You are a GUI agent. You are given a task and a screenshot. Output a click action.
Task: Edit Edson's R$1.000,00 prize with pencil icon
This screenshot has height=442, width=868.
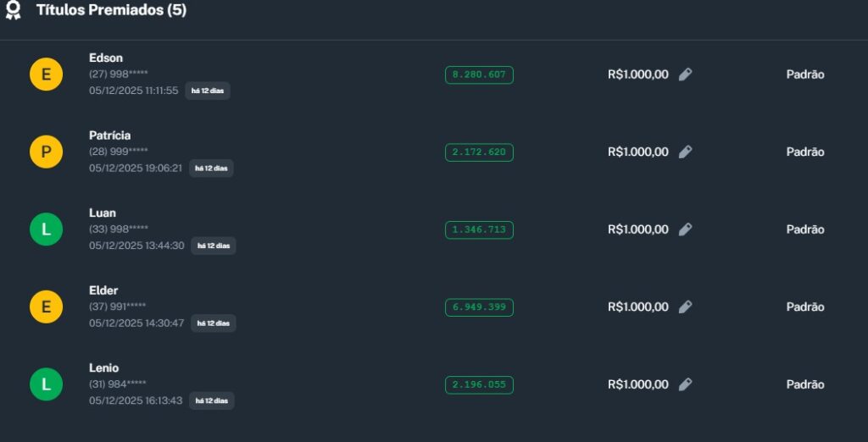coord(686,75)
